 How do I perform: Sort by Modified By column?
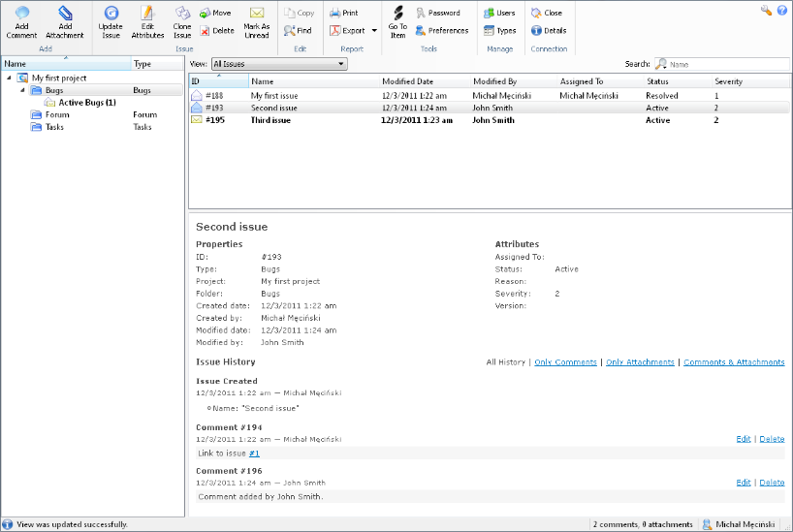514,80
